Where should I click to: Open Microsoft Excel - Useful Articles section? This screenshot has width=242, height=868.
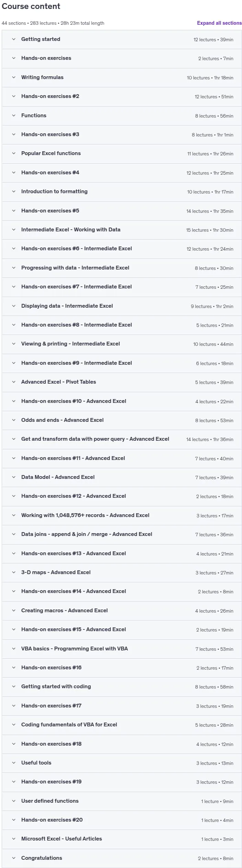122,839
